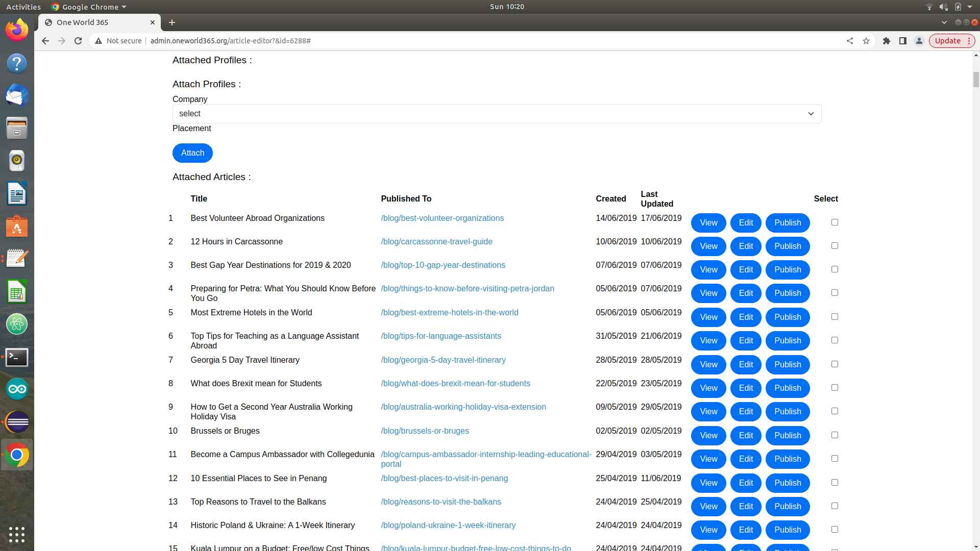Bookmark this page with the star icon

click(x=866, y=41)
